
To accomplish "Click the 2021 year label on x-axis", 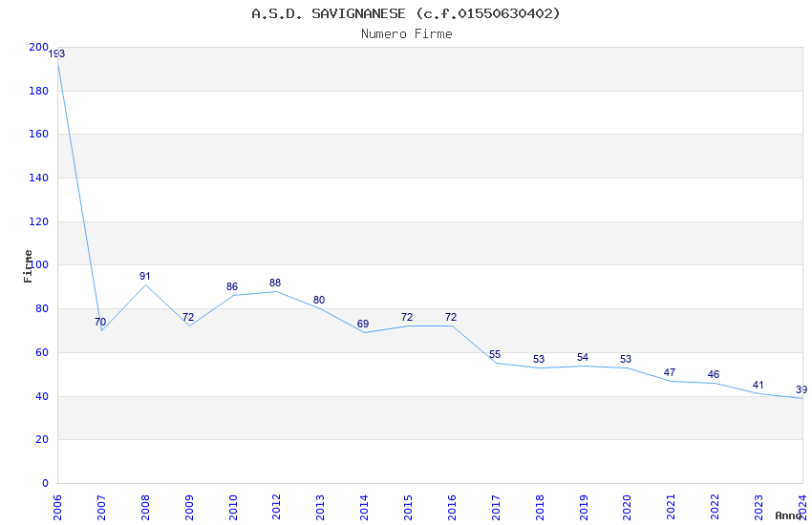I will tap(672, 508).
